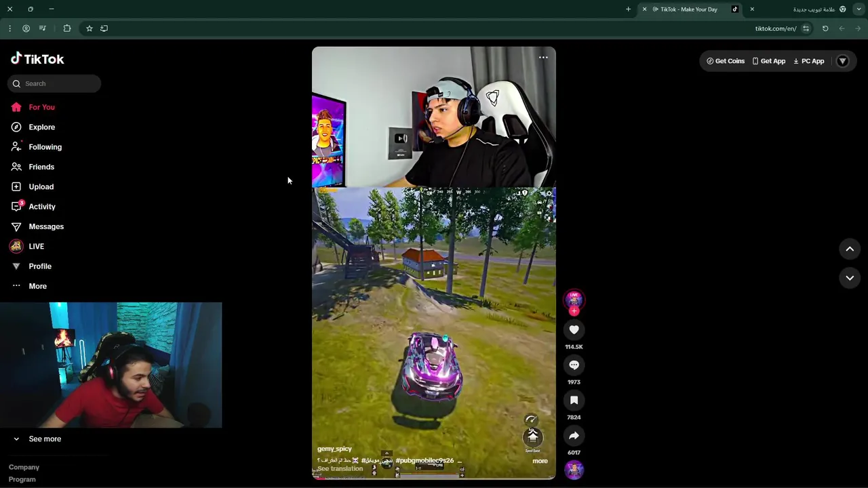Open the gemy_spicy username link
This screenshot has height=488, width=868.
click(x=334, y=449)
